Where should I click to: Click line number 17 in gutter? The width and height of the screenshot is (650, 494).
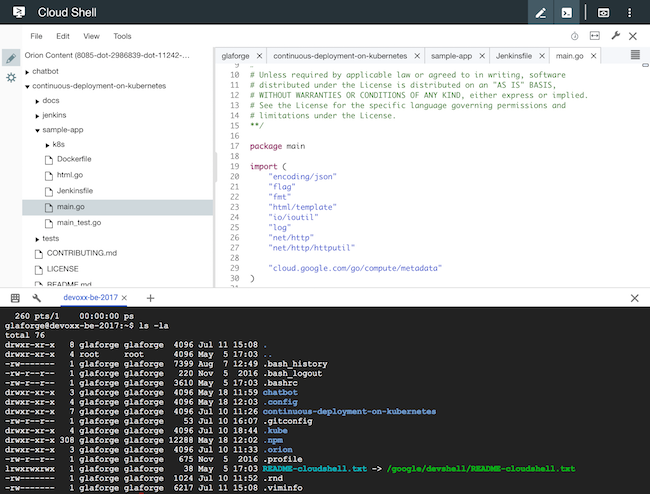pos(235,146)
